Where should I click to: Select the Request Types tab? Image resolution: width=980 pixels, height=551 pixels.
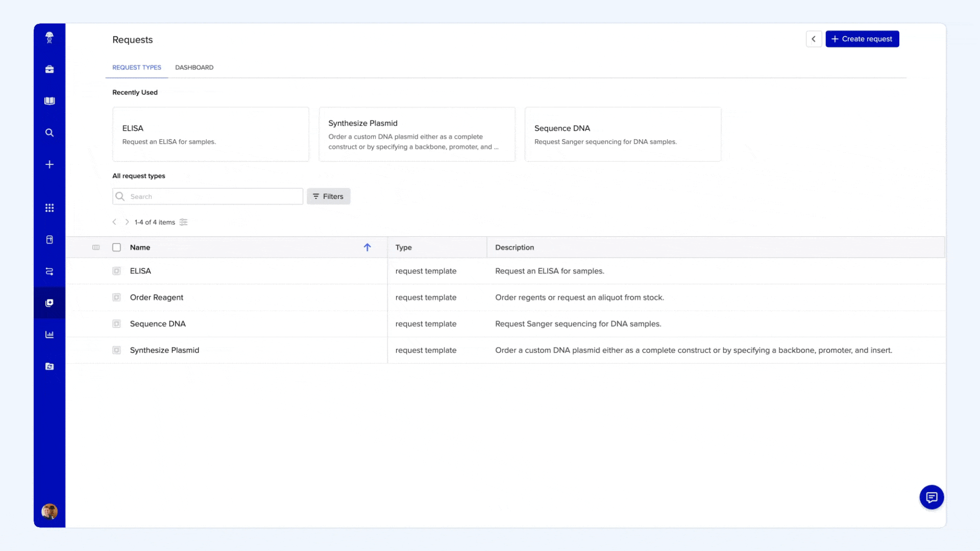137,67
